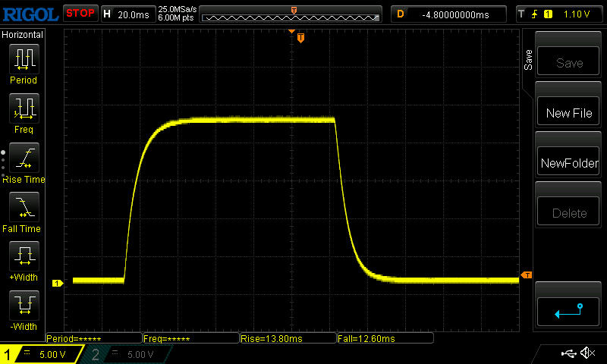Viewport: 607px width, 364px height.
Task: Click the New File button
Action: pos(568,111)
